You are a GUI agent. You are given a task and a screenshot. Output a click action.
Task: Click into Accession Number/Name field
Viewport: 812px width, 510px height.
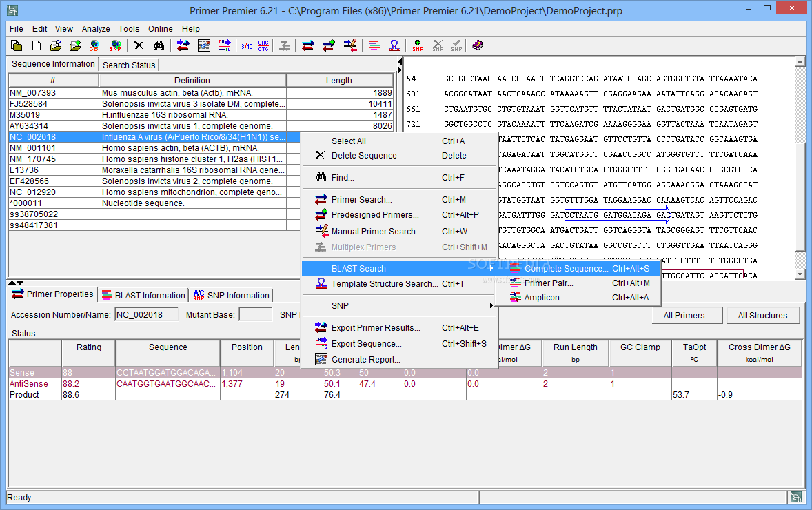(x=147, y=315)
